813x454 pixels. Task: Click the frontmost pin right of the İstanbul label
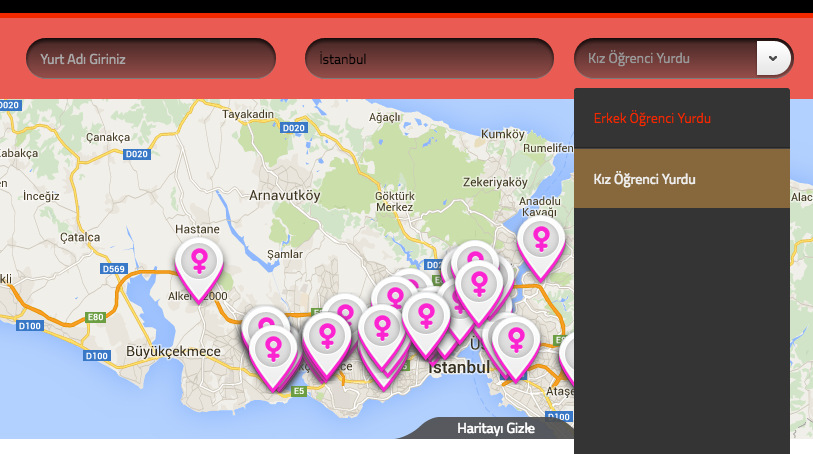[516, 346]
